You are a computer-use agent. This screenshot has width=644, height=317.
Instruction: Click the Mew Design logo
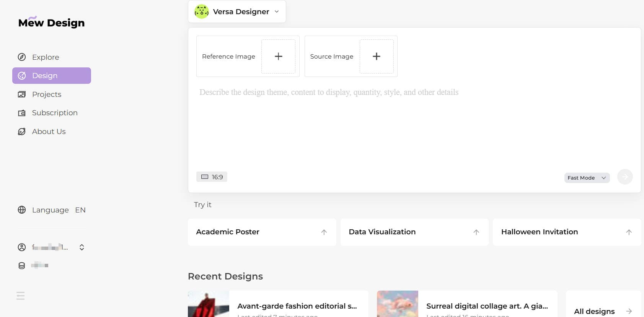click(51, 23)
